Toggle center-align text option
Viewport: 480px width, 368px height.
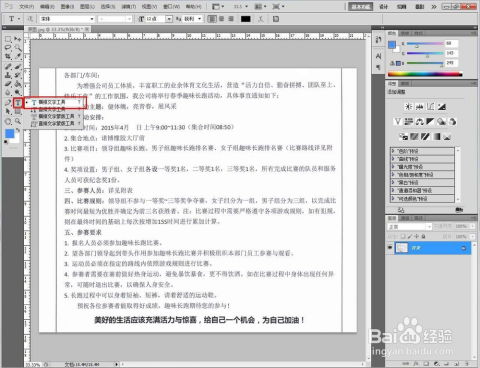pos(221,19)
